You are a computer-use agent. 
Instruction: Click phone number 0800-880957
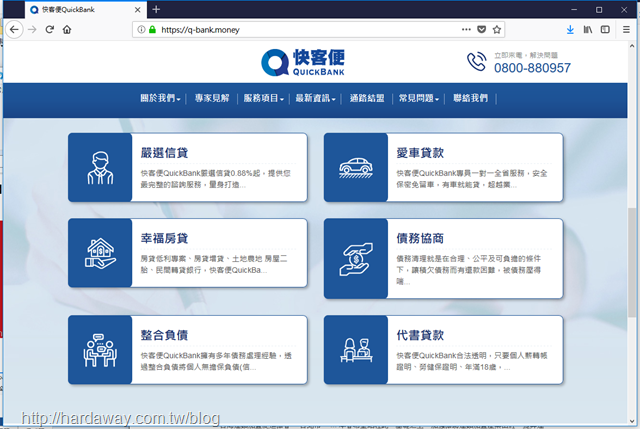(532, 68)
